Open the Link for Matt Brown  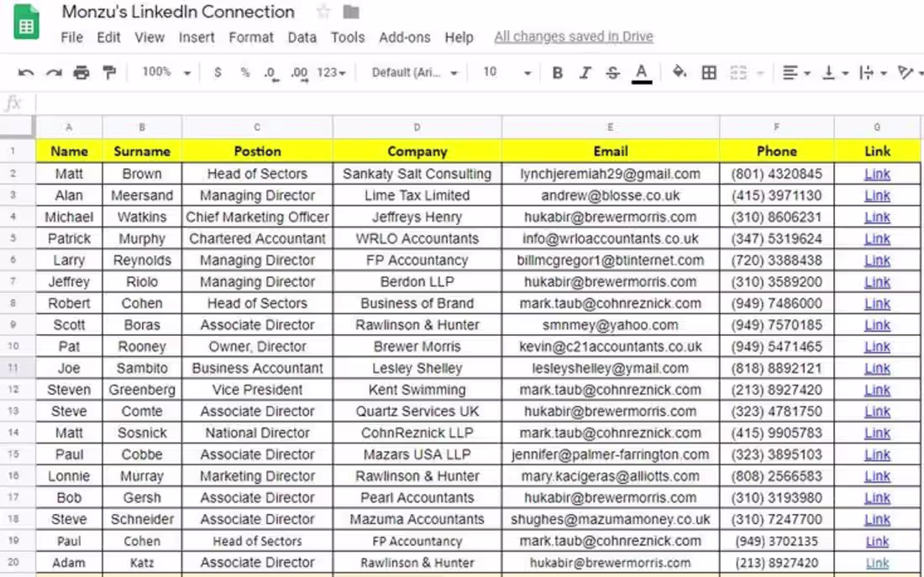pos(877,174)
